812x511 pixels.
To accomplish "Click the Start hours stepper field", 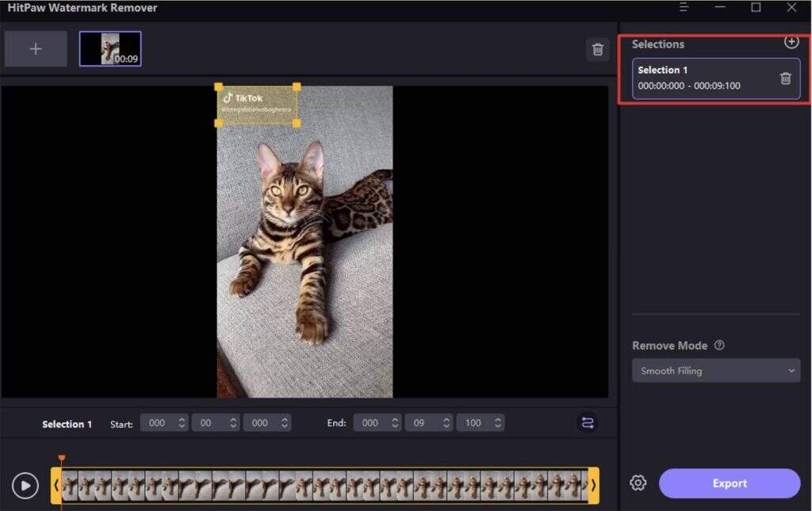I will (165, 423).
